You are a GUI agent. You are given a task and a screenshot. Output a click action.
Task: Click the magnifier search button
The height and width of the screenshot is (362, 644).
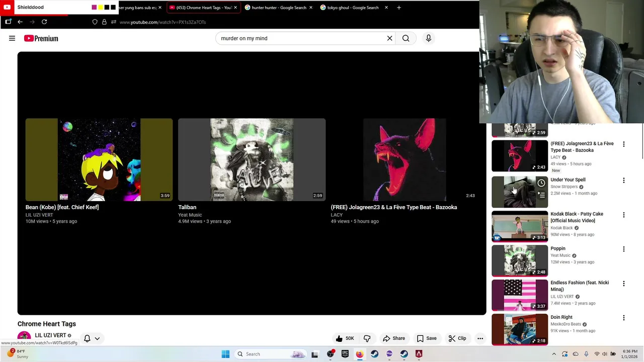tap(406, 38)
